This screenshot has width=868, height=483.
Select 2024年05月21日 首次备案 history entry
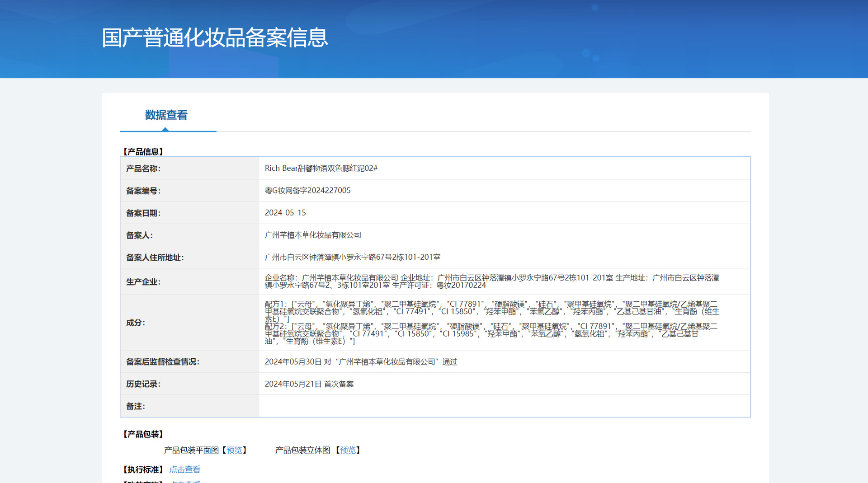pyautogui.click(x=309, y=384)
